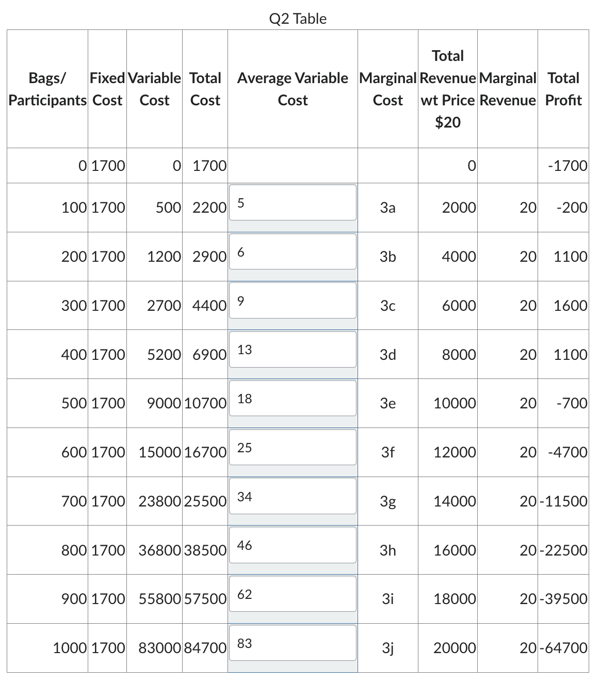Click the Total Profit value -4700
This screenshot has height=697, width=616.
click(x=568, y=452)
